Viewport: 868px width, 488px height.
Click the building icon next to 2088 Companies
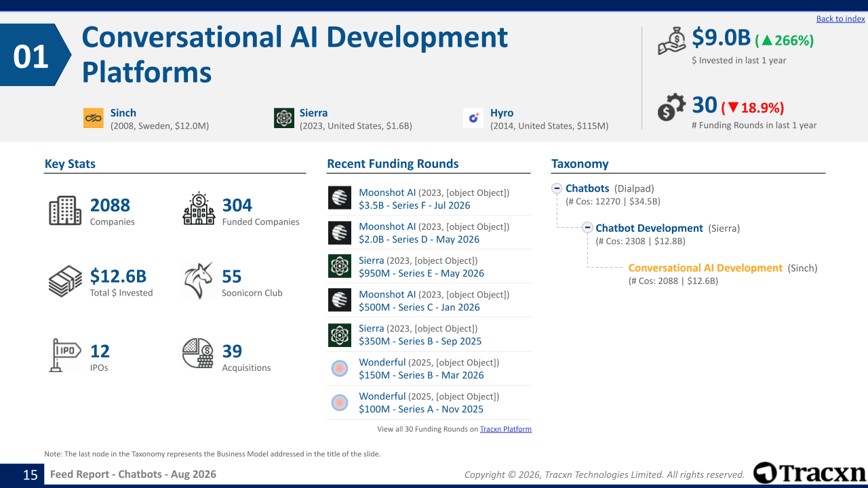[x=65, y=211]
